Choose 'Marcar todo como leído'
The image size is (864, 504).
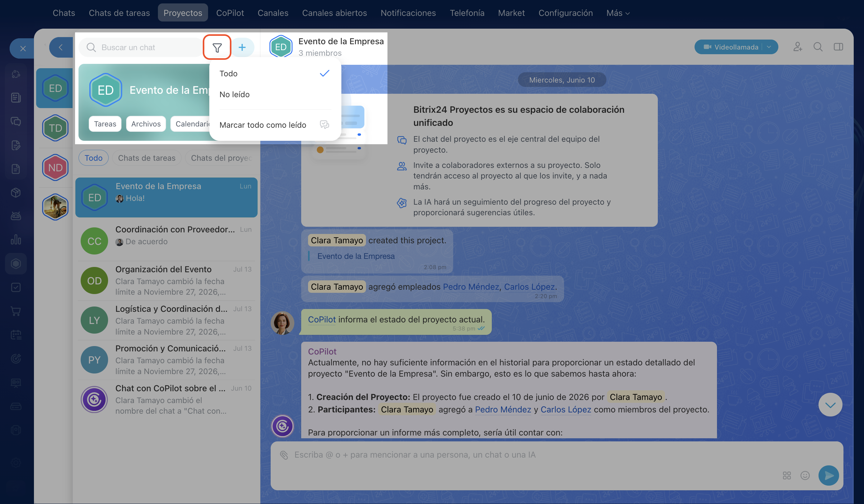275,125
